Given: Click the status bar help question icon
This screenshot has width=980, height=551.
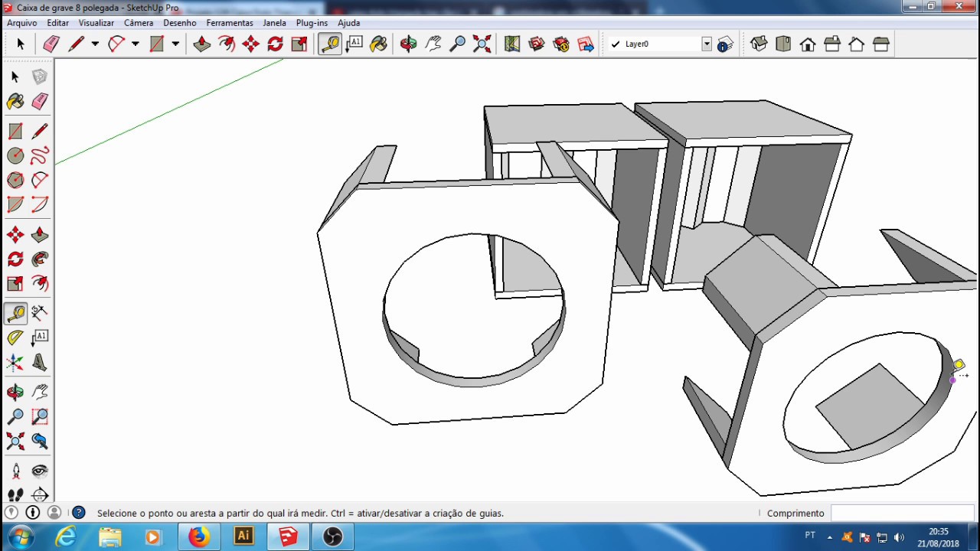Looking at the screenshot, I should 78,513.
